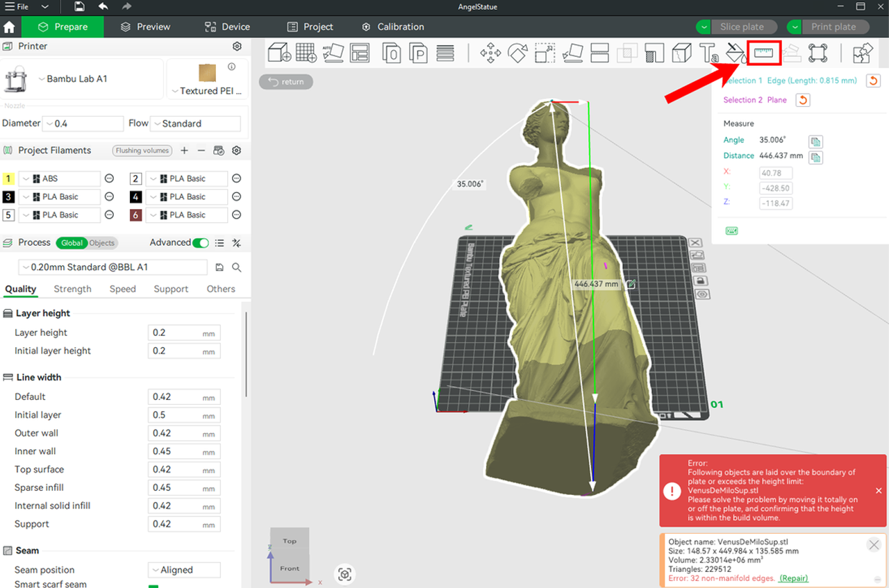Toggle the keyboard shortcut icon in Measure panel
Screen dimensions: 889x588
coord(731,231)
